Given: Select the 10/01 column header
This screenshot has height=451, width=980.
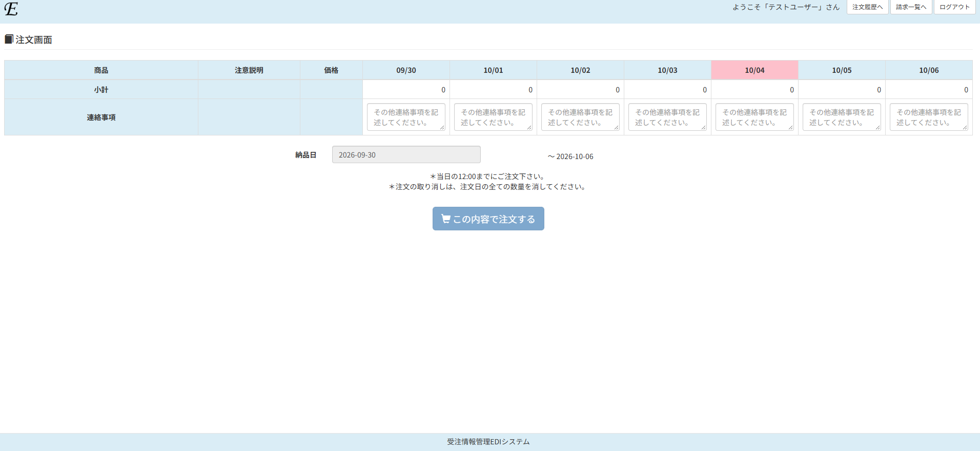Looking at the screenshot, I should point(493,70).
